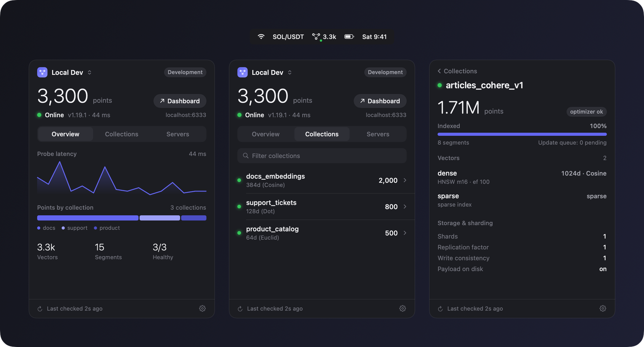Switch to Collections tab in left panel
Screen dimensions: 644x347
(x=122, y=134)
